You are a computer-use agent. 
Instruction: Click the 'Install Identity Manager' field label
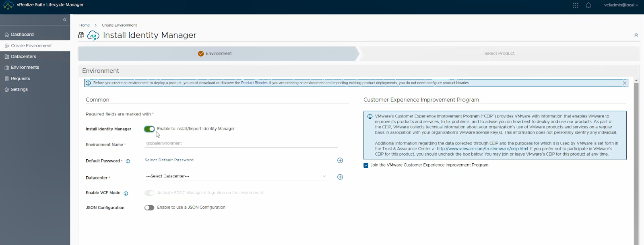[108, 129]
